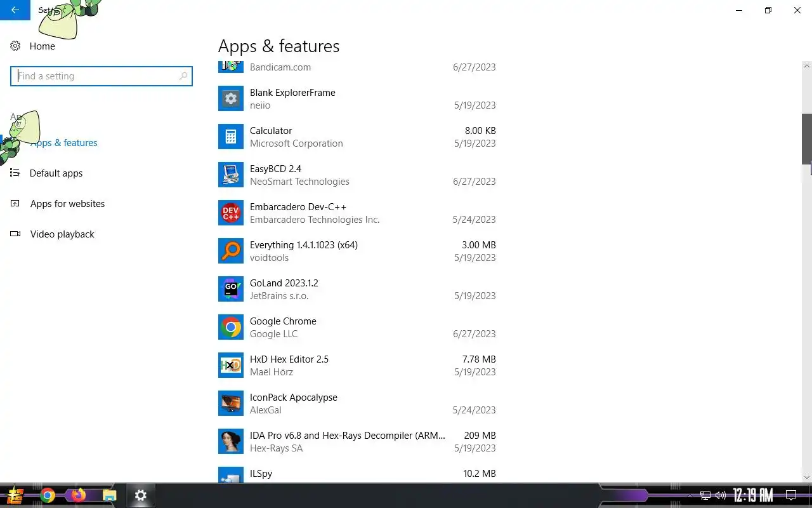
Task: Click the 7.78 MB size for HxD
Action: tap(479, 359)
